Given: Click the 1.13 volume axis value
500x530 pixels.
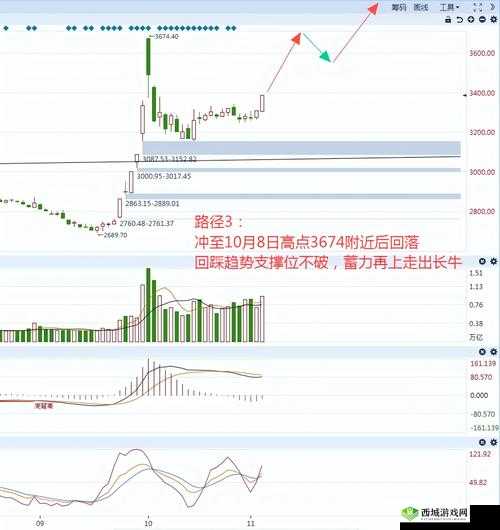Looking at the screenshot, I should coord(476,287).
